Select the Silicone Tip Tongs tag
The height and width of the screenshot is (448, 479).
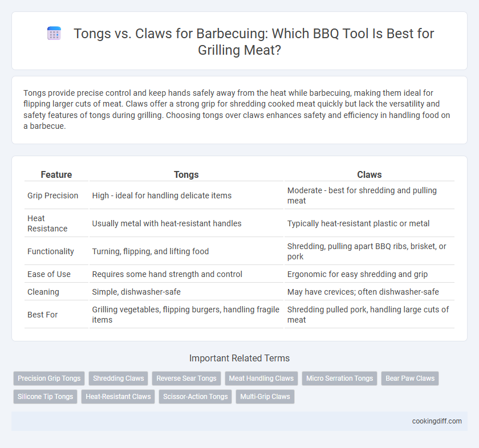[x=45, y=397]
